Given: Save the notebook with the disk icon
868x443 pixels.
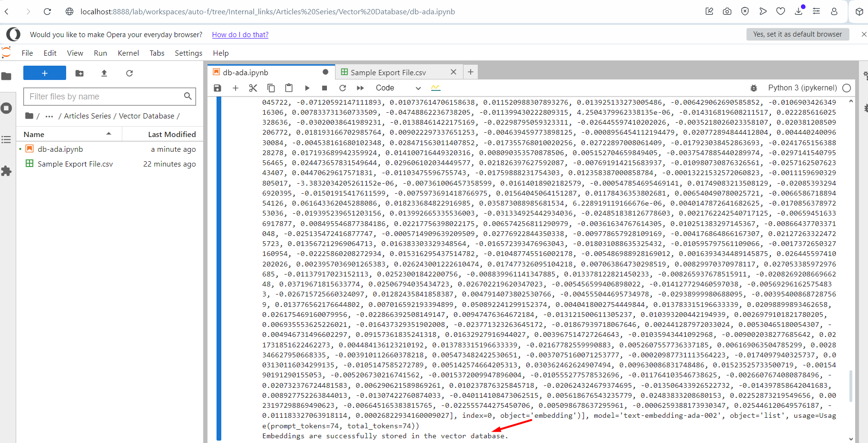Looking at the screenshot, I should [x=217, y=88].
